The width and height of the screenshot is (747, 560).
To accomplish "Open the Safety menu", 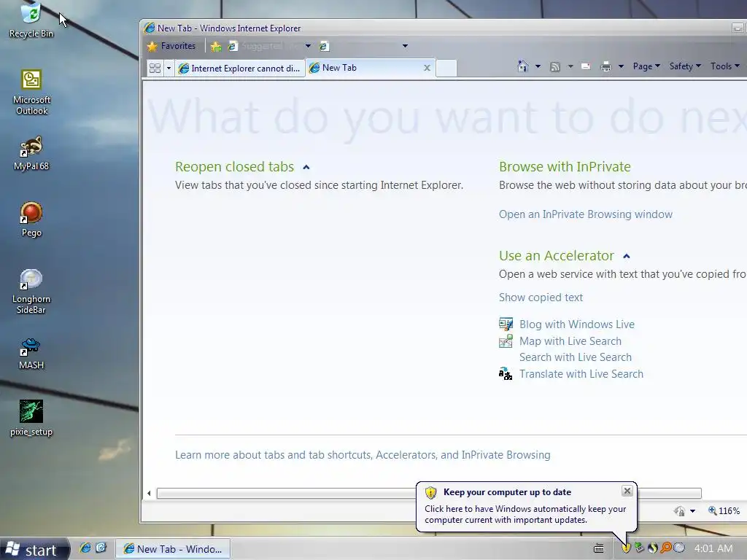I will 685,66.
